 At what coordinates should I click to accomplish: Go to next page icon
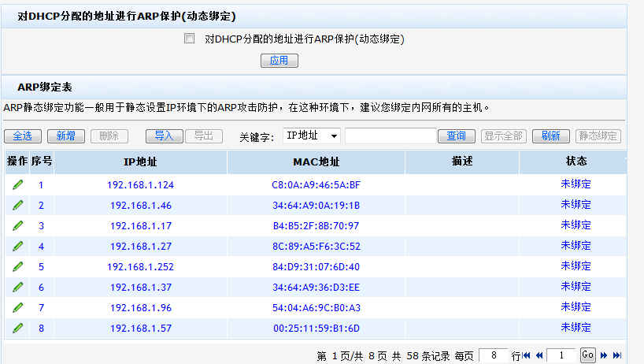[x=603, y=355]
